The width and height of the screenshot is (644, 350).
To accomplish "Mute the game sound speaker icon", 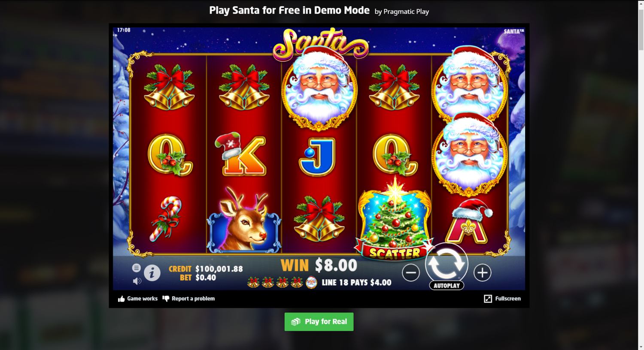I will coord(137,281).
